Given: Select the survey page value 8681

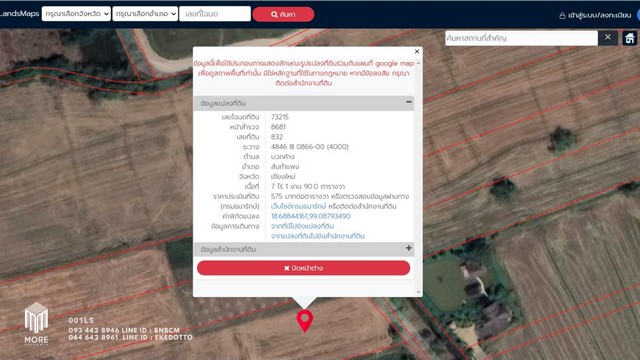Looking at the screenshot, I should 278,127.
